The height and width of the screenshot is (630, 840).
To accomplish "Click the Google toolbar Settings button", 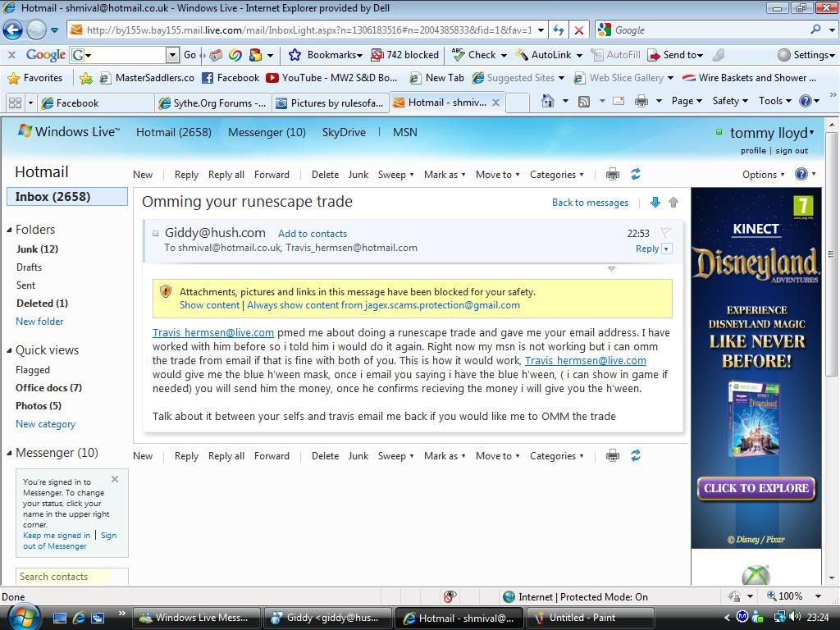I will click(x=806, y=55).
